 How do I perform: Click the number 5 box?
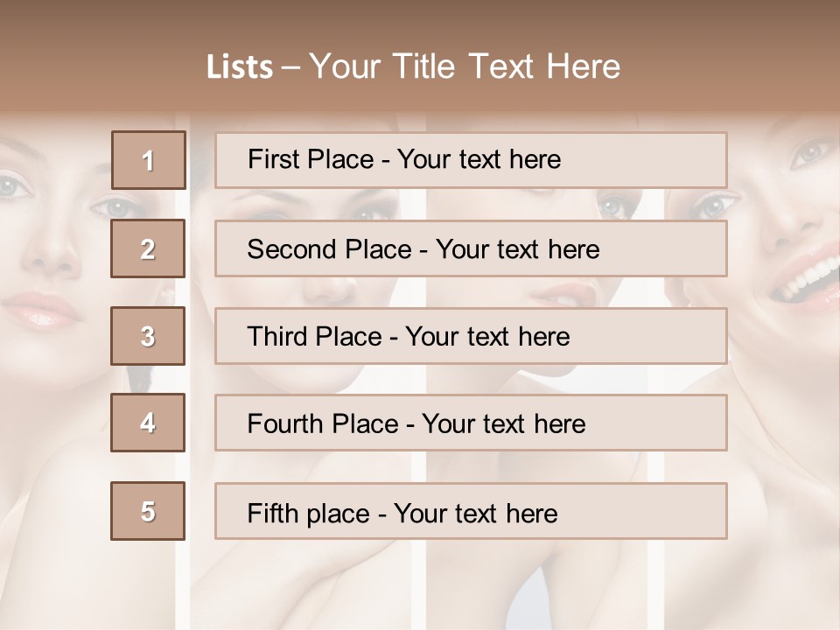point(148,511)
